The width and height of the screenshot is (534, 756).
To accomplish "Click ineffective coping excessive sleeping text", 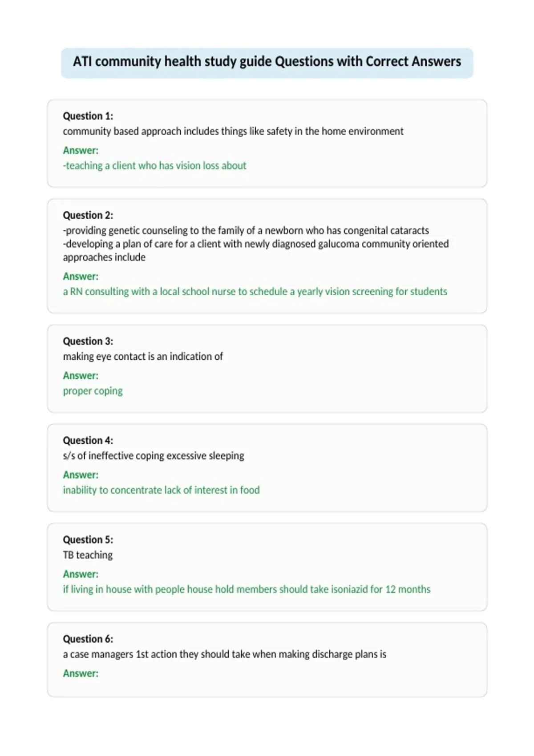I will tap(154, 455).
